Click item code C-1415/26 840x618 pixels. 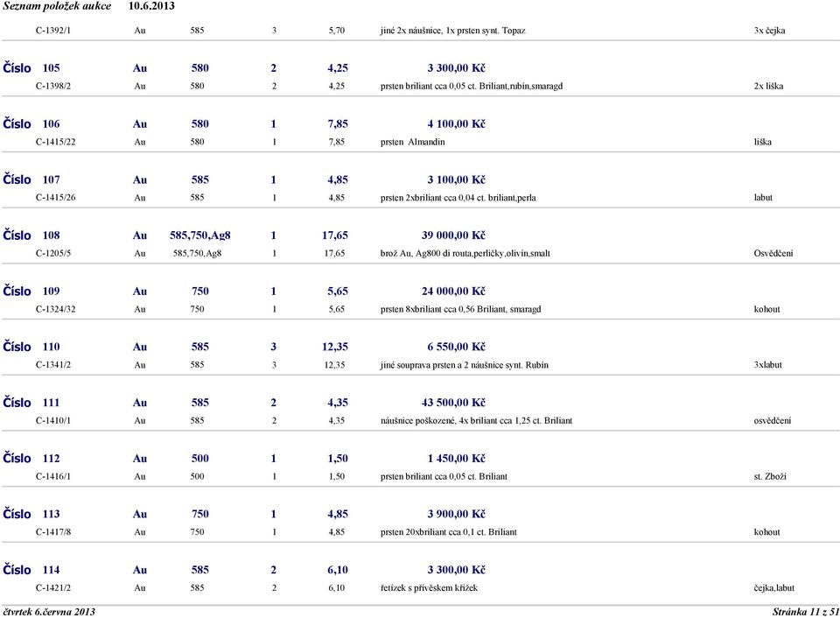pyautogui.click(x=55, y=197)
